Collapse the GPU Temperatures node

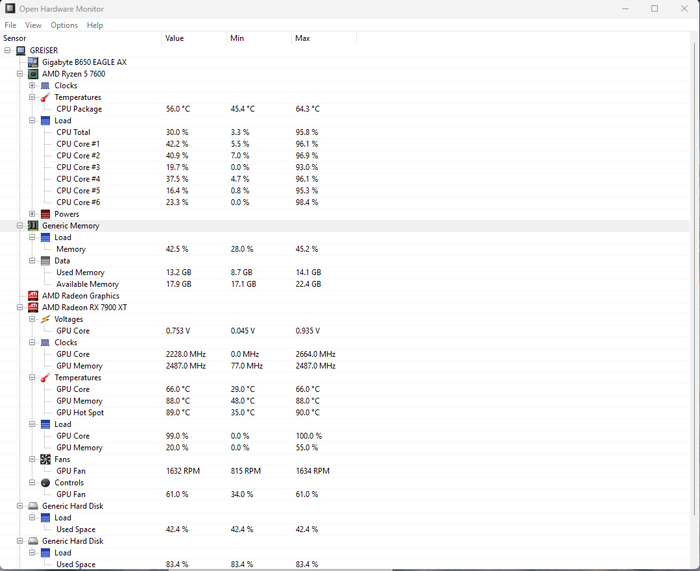coord(32,377)
